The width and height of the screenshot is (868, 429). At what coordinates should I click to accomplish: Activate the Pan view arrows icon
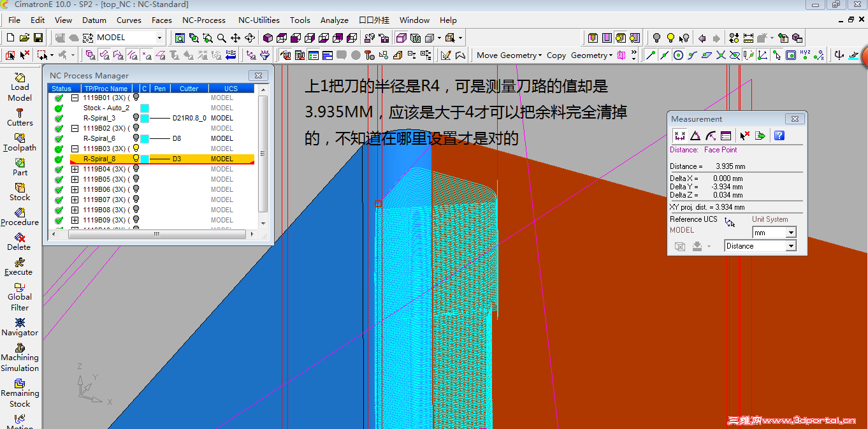(236, 38)
